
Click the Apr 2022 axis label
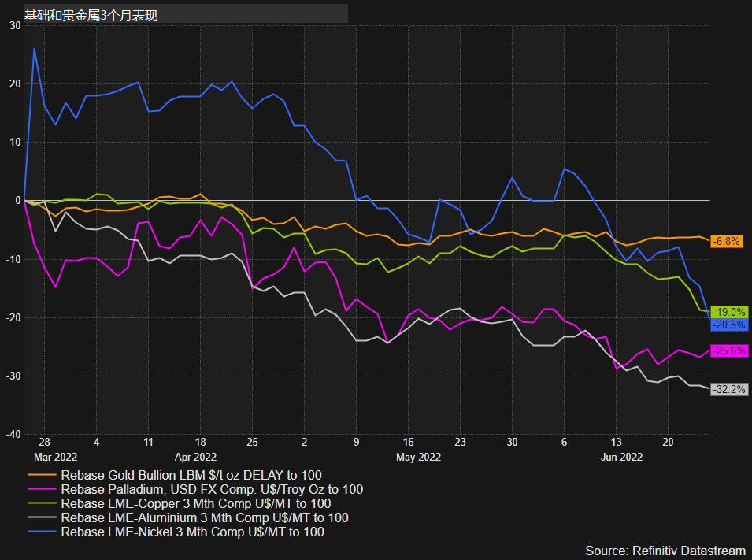(195, 457)
